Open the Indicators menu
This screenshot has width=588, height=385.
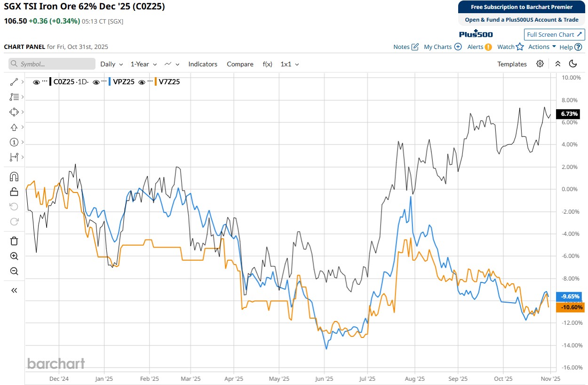tap(203, 64)
